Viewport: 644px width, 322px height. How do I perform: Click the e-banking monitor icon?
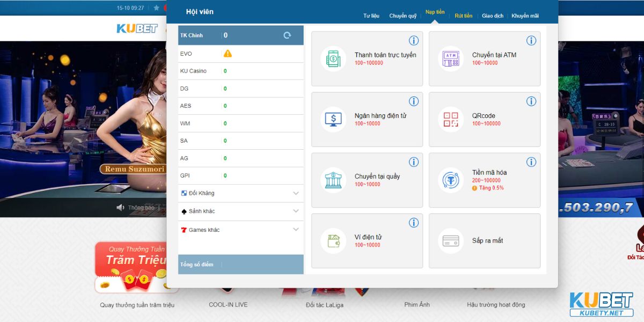[x=333, y=119]
